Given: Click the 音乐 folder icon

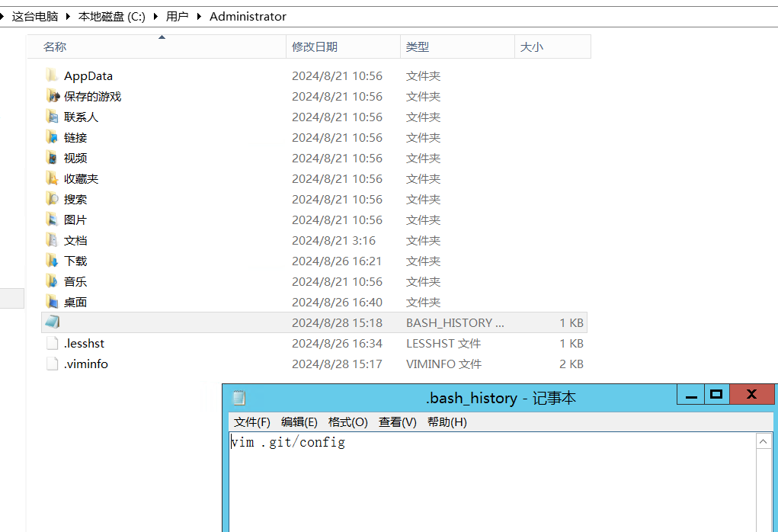Looking at the screenshot, I should point(52,281).
